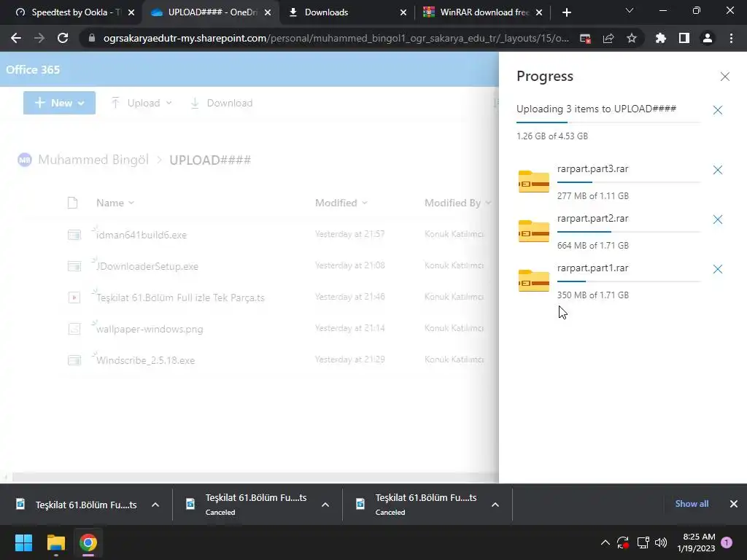Click Chrome icon in taskbar
747x560 pixels.
coord(88,542)
